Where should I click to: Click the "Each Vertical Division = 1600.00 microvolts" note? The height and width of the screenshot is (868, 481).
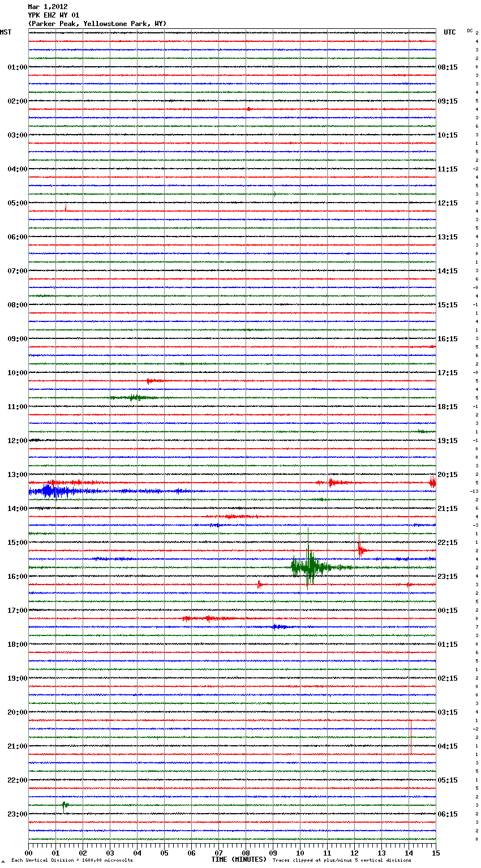tap(72, 861)
